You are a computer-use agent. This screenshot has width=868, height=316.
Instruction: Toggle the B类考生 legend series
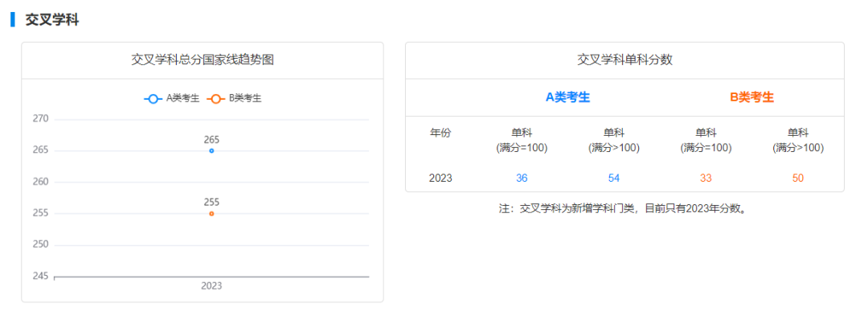(x=234, y=99)
